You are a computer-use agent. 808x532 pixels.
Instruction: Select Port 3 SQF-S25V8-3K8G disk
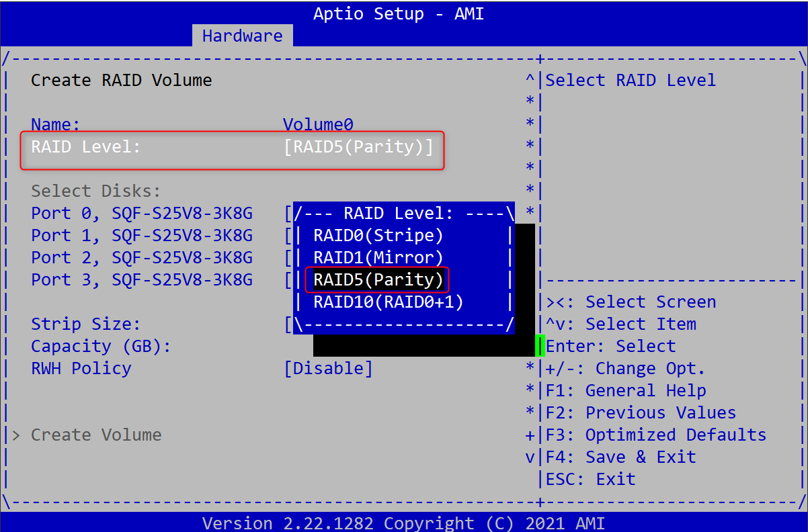pos(141,280)
